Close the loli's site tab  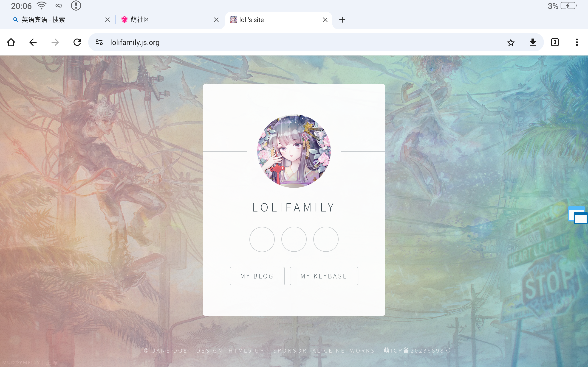[x=325, y=20]
